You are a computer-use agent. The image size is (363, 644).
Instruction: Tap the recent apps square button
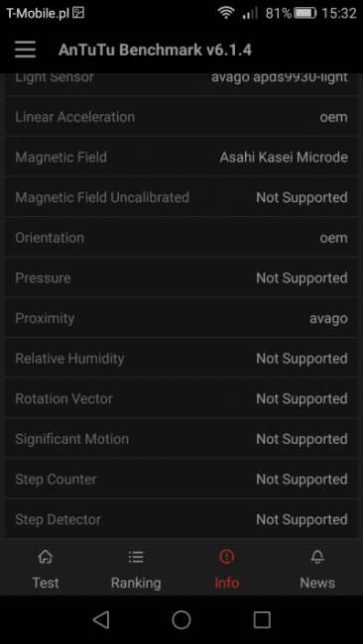(262, 619)
